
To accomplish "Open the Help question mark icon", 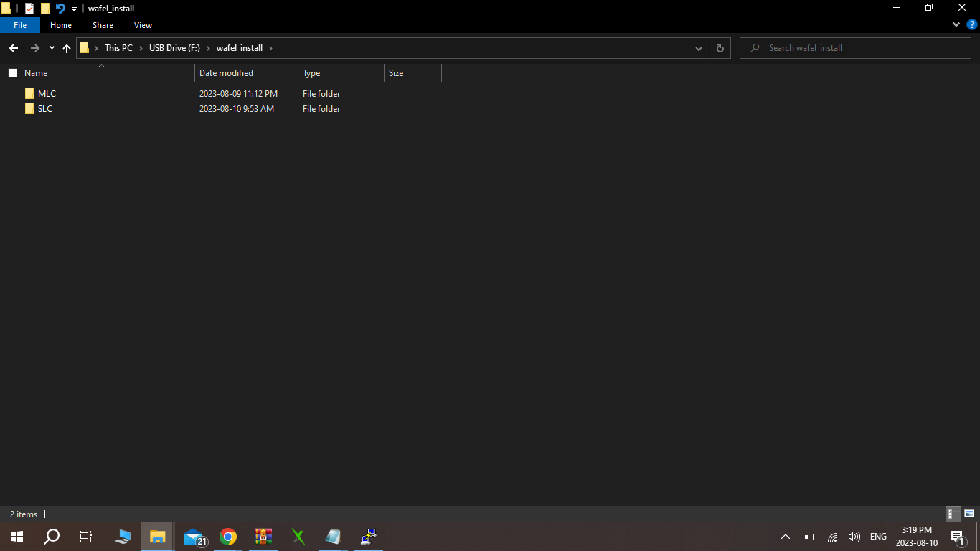I will pyautogui.click(x=972, y=25).
